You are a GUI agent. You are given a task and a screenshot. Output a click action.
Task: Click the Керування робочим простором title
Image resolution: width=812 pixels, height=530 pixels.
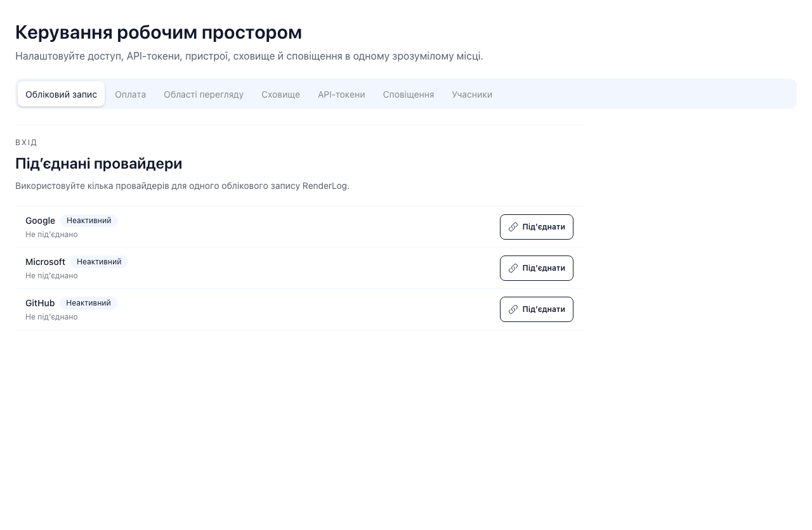(159, 32)
